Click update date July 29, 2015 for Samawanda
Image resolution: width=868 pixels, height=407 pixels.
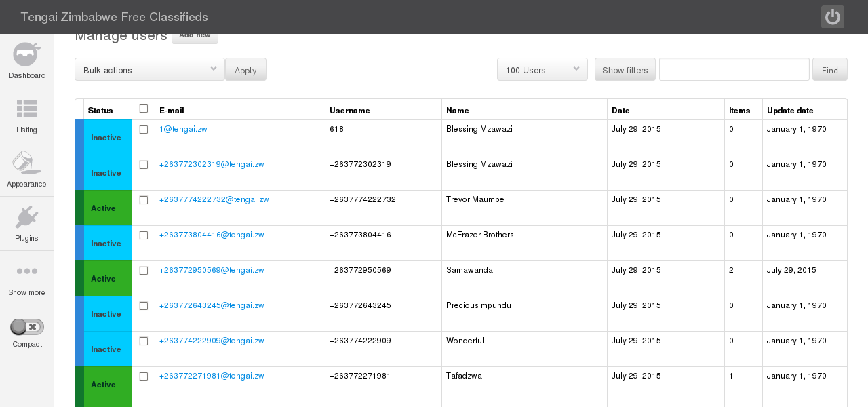pyautogui.click(x=791, y=270)
